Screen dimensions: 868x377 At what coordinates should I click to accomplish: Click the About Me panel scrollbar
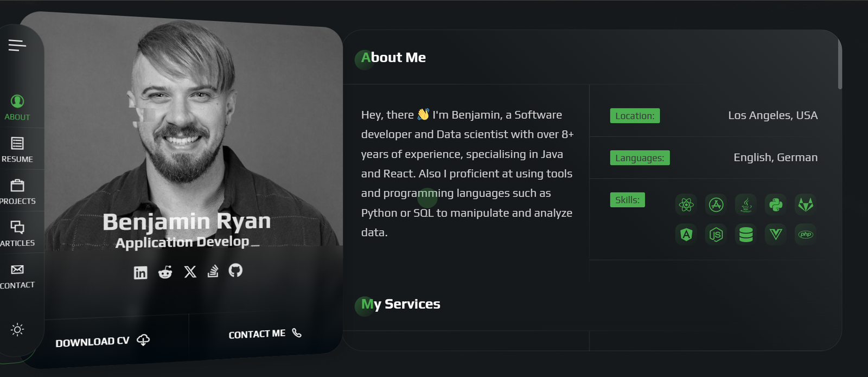tap(840, 65)
